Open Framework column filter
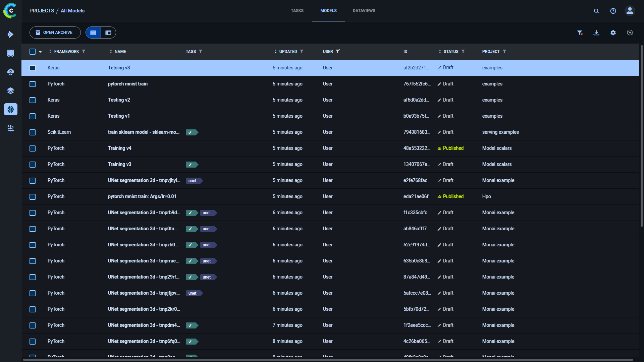Image resolution: width=644 pixels, height=362 pixels. tap(84, 52)
